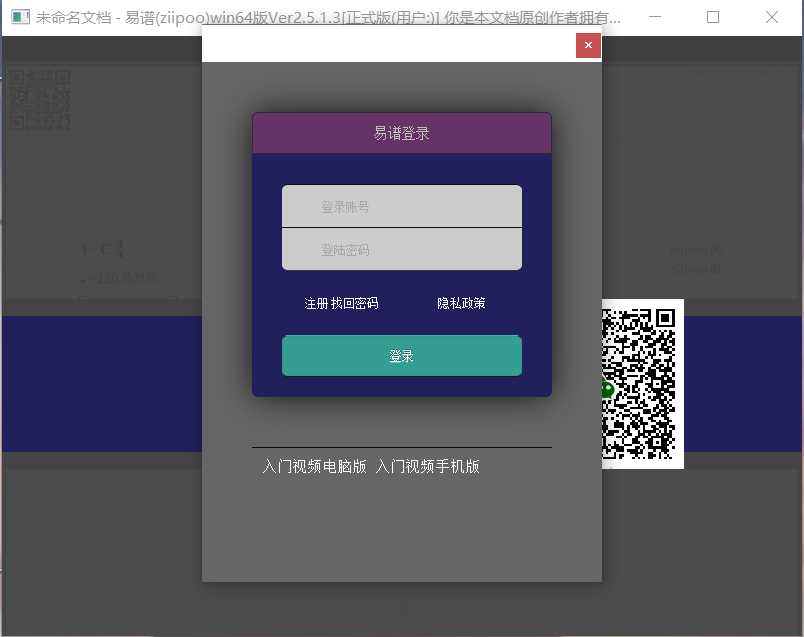Click the 登陆密码 password input field
Screen dimensions: 804x637
coord(401,248)
